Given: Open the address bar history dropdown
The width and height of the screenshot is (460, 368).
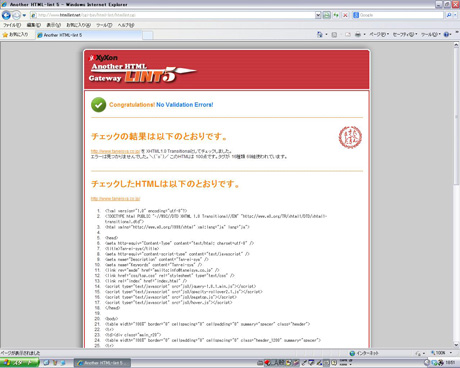Looking at the screenshot, I should pos(318,15).
